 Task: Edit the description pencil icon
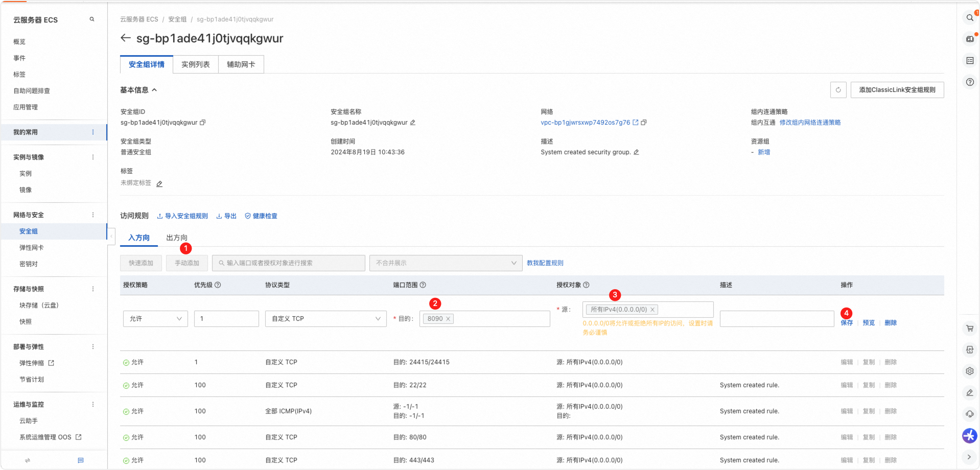636,152
